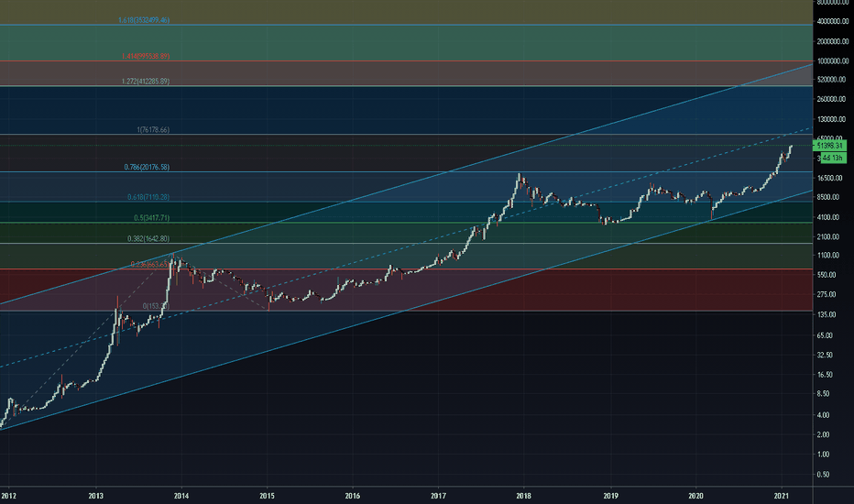Click the 2017 label on the time axis
This screenshot has height=504, width=854.
438,496
